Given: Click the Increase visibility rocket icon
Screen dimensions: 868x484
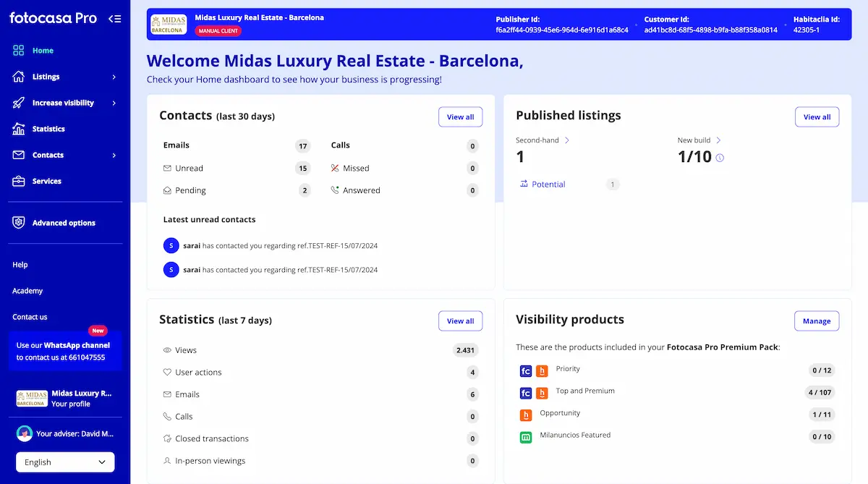Looking at the screenshot, I should (x=19, y=103).
